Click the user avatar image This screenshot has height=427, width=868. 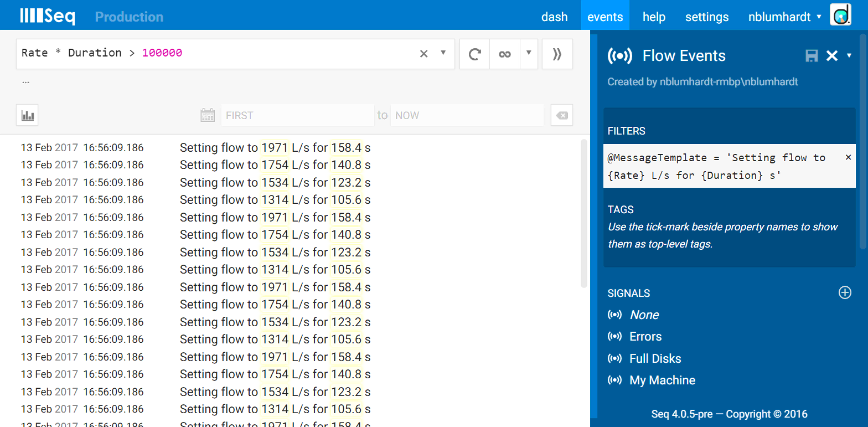840,15
